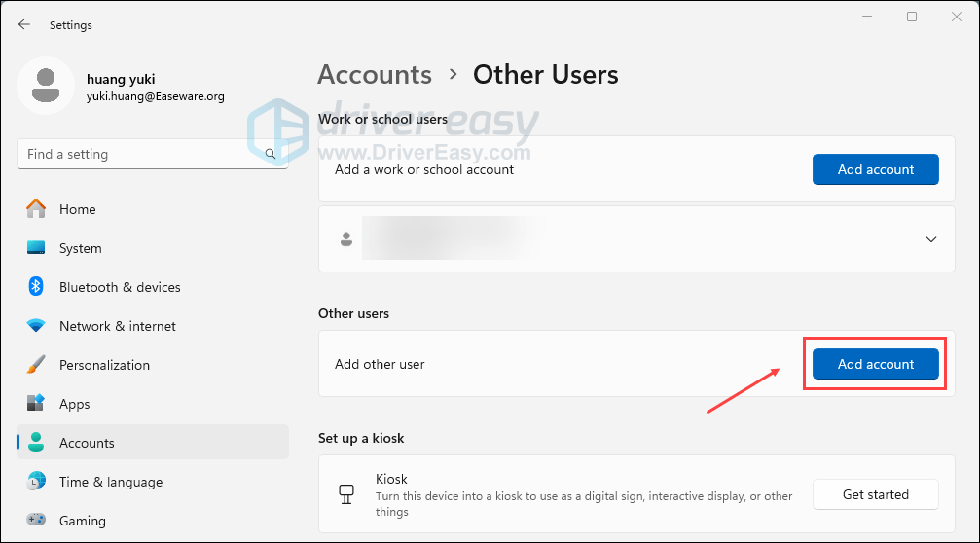Open Bluetooth & devices settings
This screenshot has height=543, width=980.
[x=120, y=287]
